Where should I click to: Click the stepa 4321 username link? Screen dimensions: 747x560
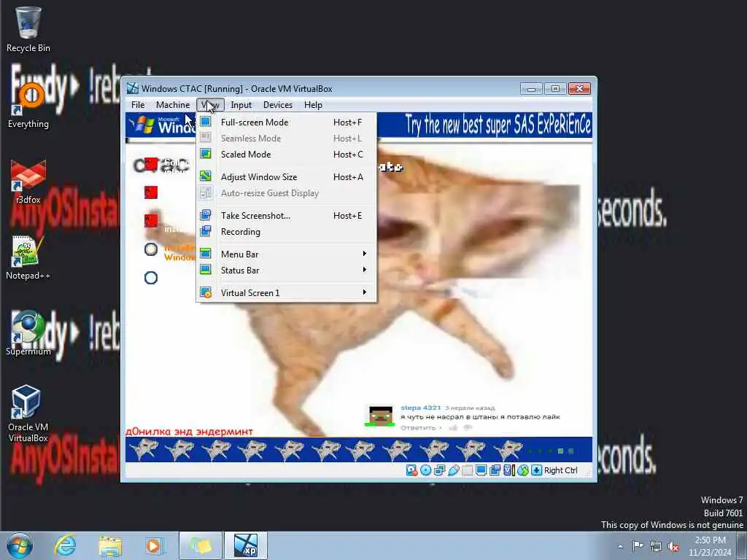[x=421, y=408]
